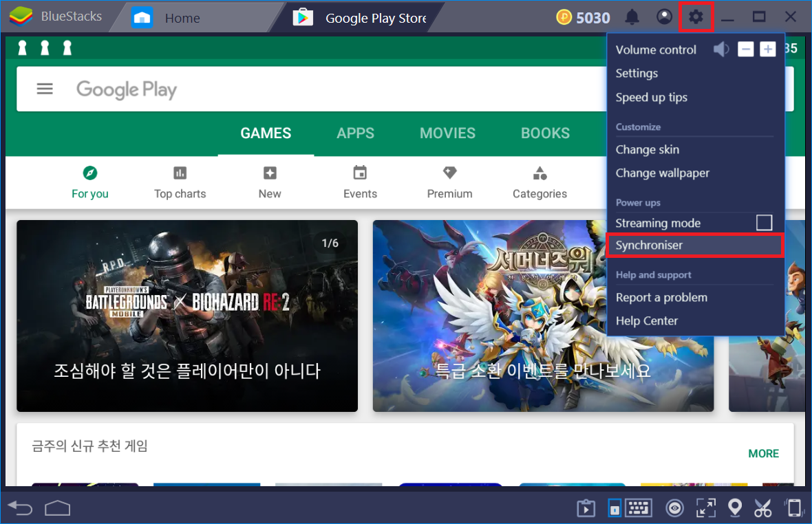Open the notifications bell
Image resolution: width=812 pixels, height=524 pixels.
(632, 17)
